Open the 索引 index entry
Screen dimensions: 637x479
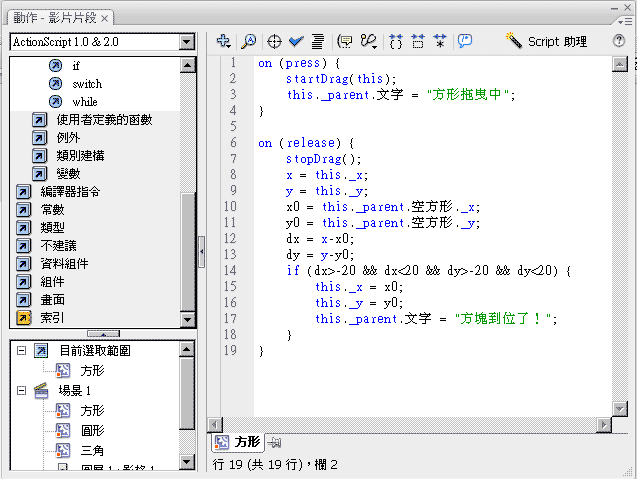52,317
